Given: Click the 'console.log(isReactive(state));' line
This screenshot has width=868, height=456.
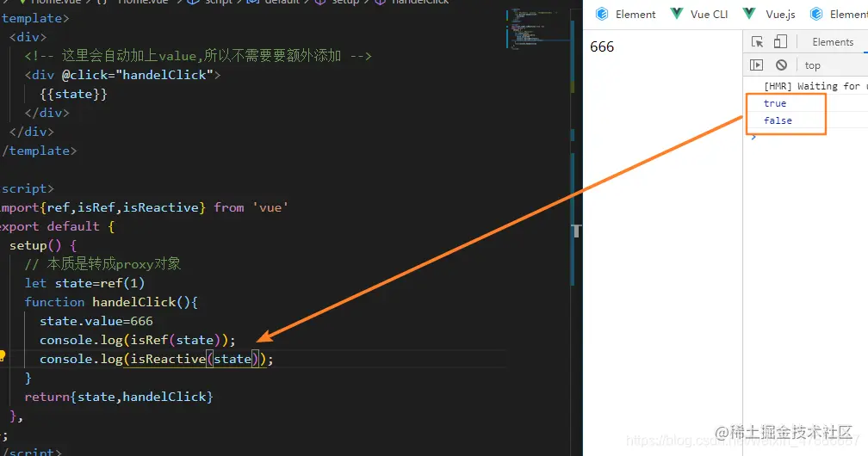Looking at the screenshot, I should 156,359.
